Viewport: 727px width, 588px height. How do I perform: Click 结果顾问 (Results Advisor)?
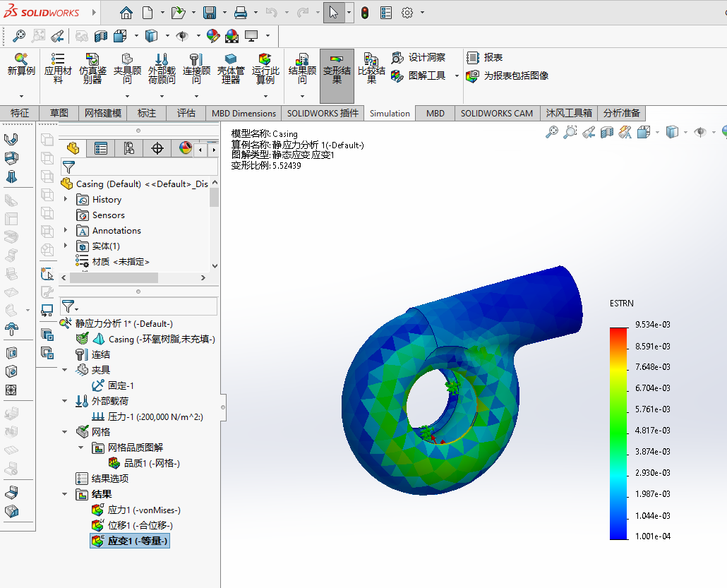point(302,68)
